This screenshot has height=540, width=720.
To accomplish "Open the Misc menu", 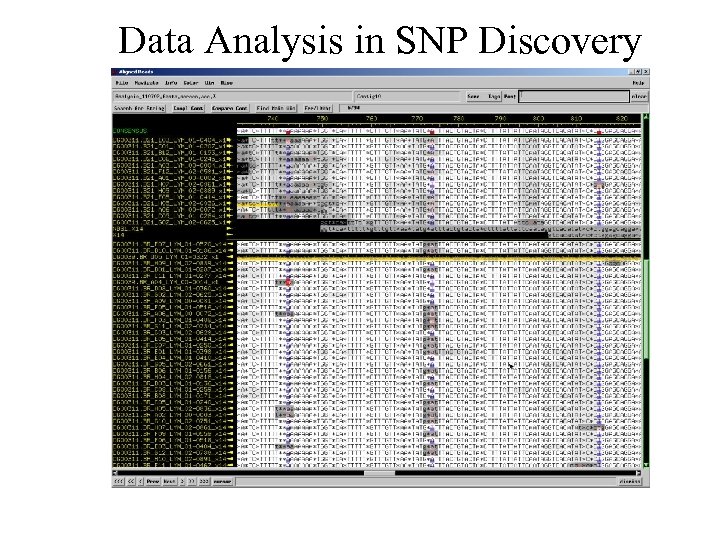I will tap(227, 83).
